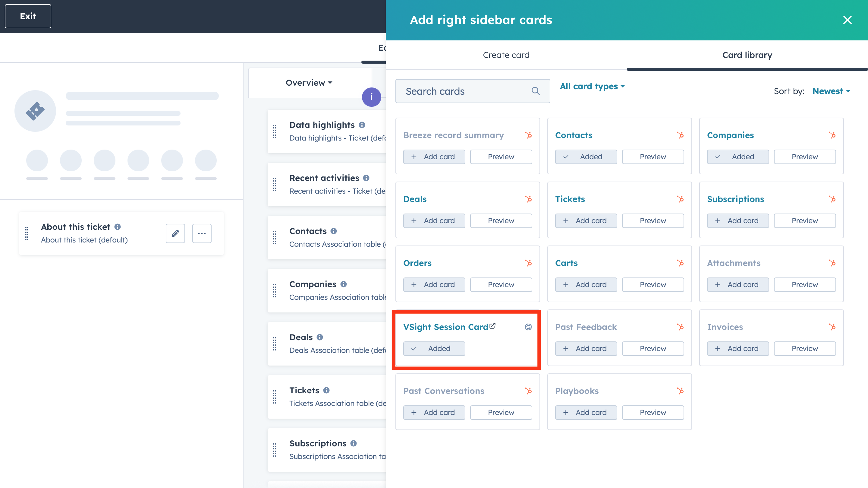Open the more options menu for About this ticket
868x488 pixels.
click(202, 233)
